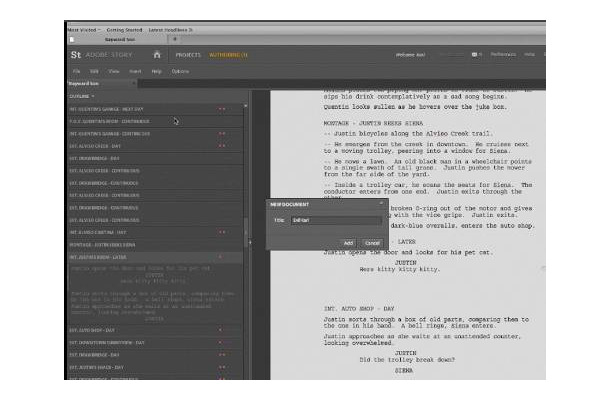This screenshot has width=610, height=400.
Task: Close the New Document dialog
Action: (381, 204)
